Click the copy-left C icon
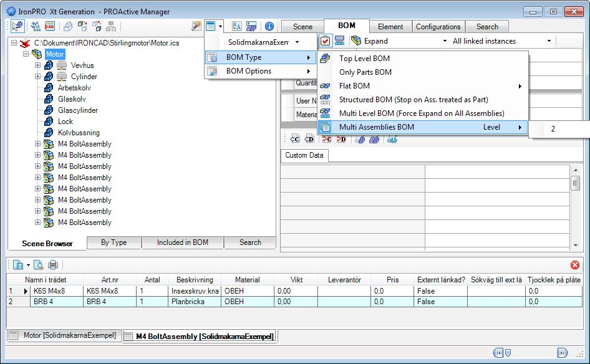 pyautogui.click(x=294, y=139)
